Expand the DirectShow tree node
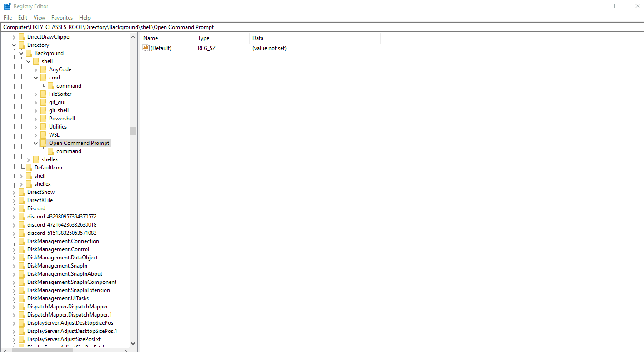This screenshot has height=352, width=644. click(x=14, y=192)
